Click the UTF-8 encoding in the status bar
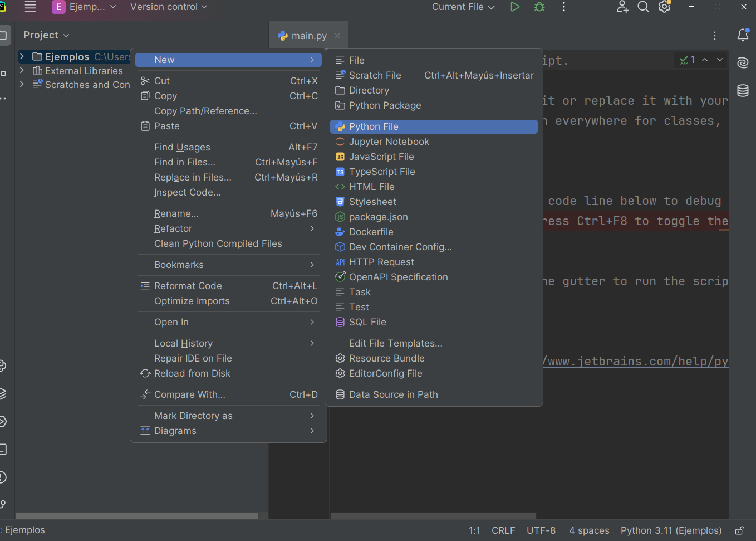Image resolution: width=756 pixels, height=541 pixels. [541, 530]
